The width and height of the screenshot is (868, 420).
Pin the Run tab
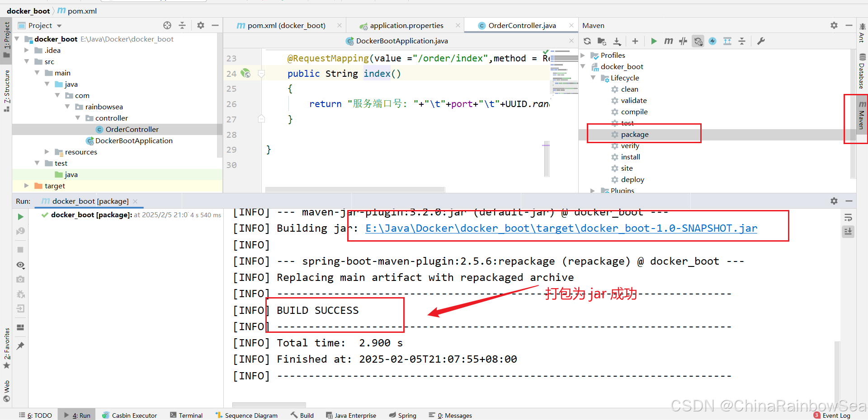(20, 346)
